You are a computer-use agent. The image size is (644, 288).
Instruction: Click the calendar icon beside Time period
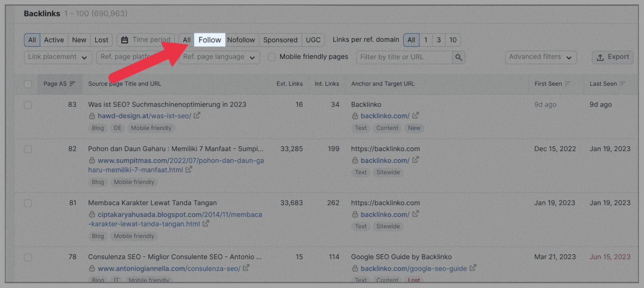point(125,40)
